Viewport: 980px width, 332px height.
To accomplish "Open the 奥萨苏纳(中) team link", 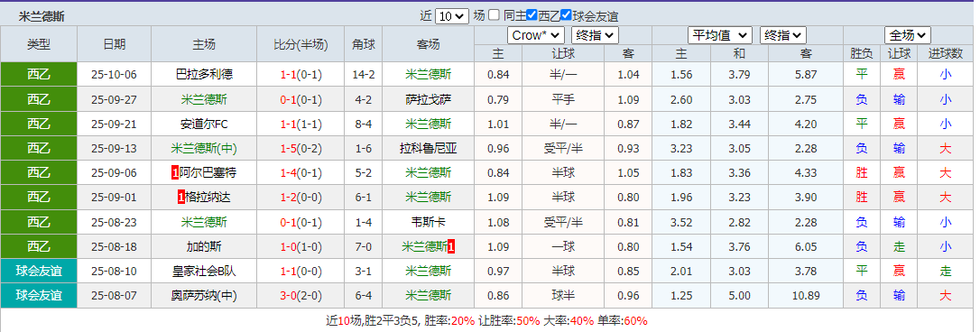I will pos(204,296).
